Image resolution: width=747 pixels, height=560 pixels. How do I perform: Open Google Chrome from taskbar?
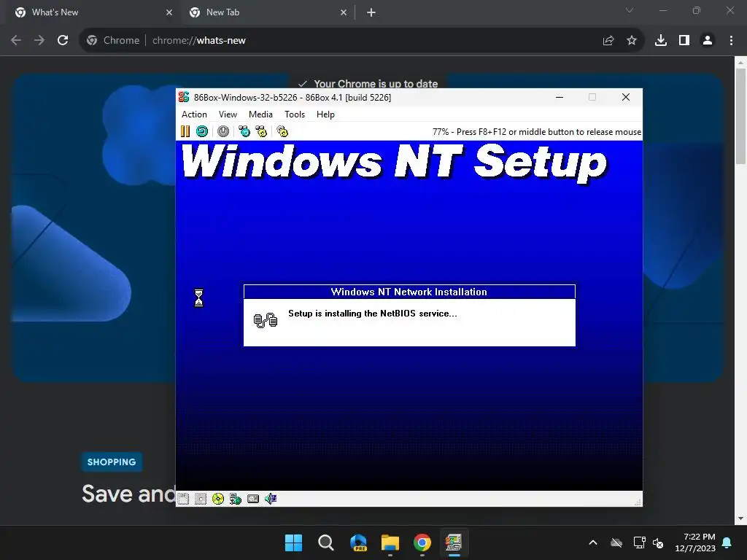click(x=422, y=542)
